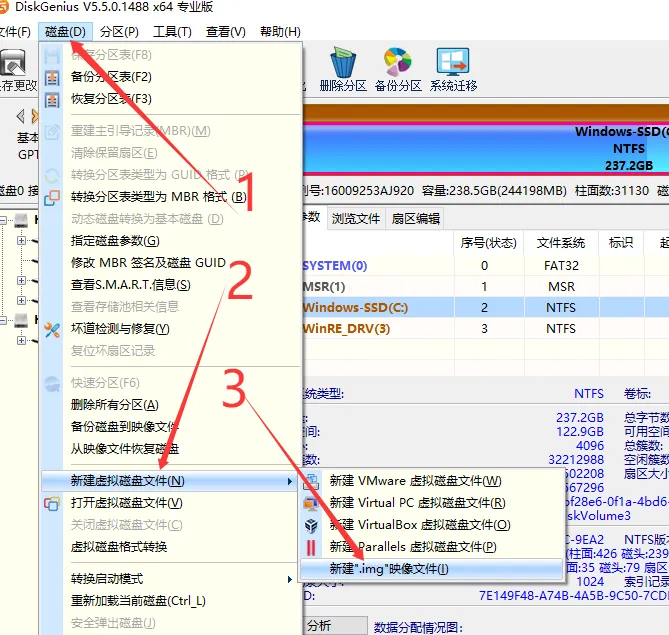The image size is (669, 635).
Task: Click the 删除分区 trash bin toolbar icon
Action: point(343,62)
